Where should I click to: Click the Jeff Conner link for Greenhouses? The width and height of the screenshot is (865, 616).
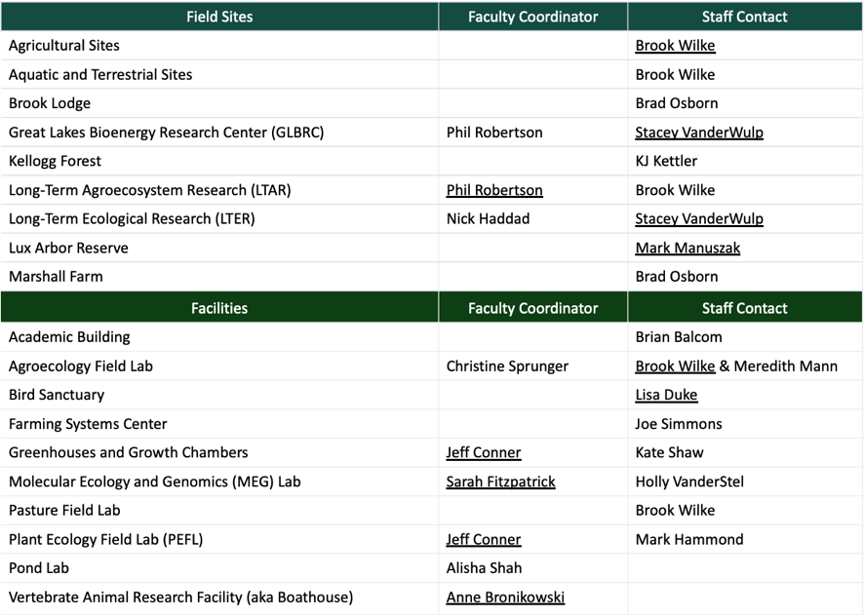pos(483,451)
